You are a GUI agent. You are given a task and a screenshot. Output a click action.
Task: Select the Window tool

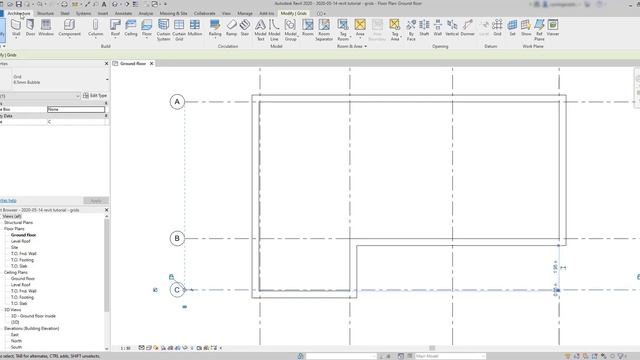[46, 28]
